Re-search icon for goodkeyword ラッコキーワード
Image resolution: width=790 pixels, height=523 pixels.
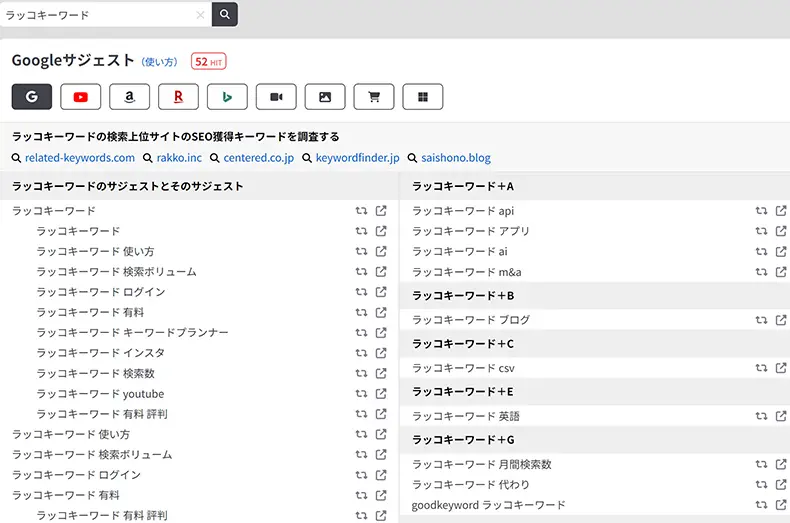[x=761, y=504]
